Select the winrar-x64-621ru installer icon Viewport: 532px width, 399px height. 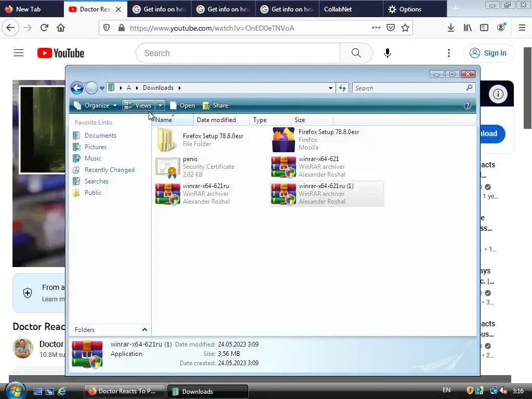pos(168,194)
